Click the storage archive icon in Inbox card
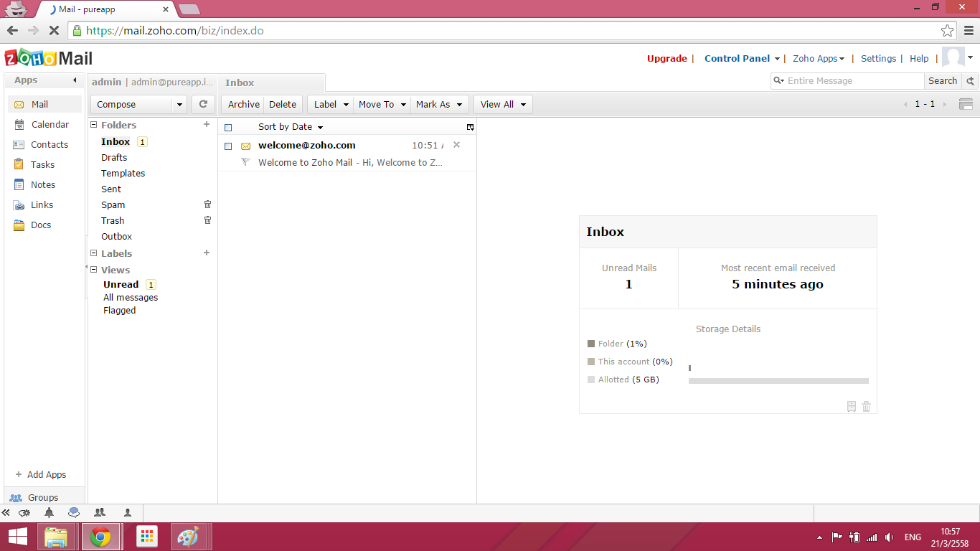The width and height of the screenshot is (980, 551). click(852, 407)
